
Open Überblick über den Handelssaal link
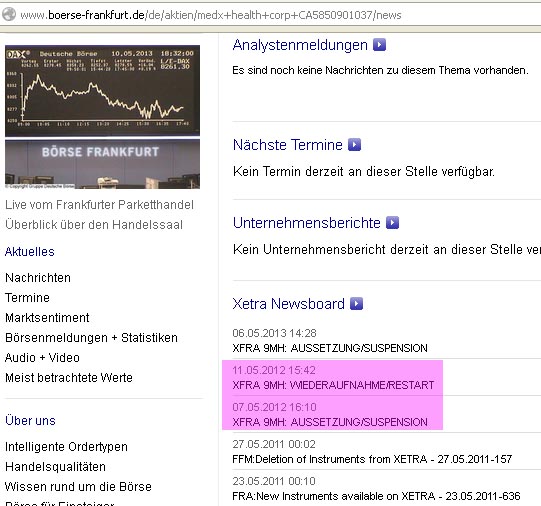94,225
